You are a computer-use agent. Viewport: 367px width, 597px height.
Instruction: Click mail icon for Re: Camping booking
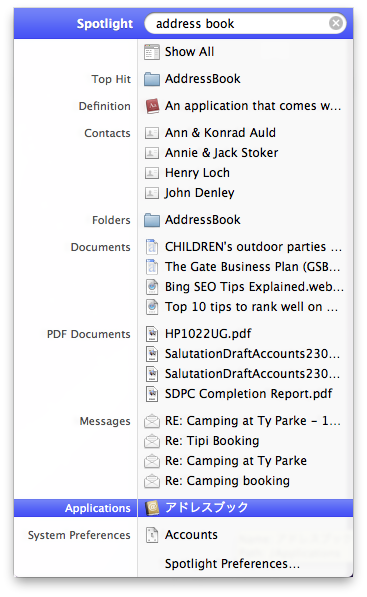[x=152, y=481]
